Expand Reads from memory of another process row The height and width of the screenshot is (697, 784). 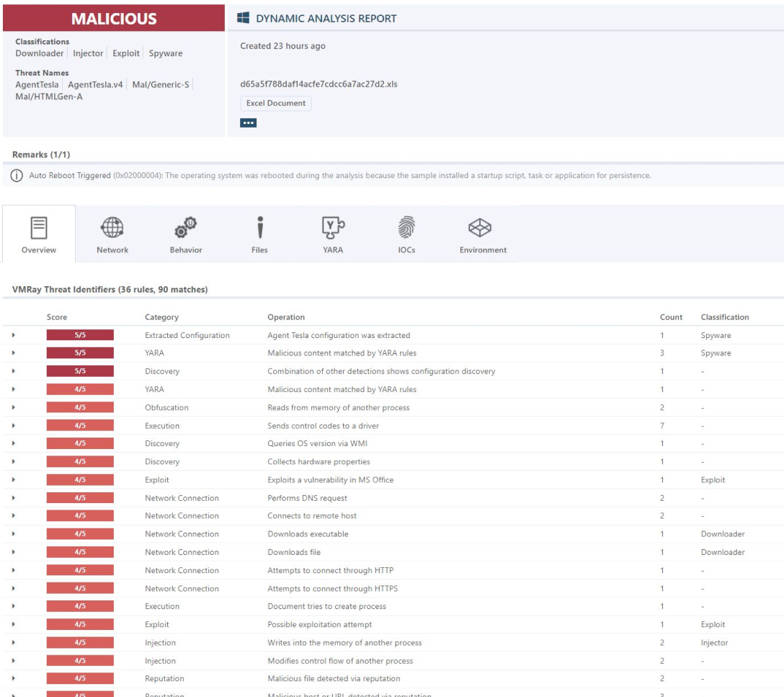[14, 407]
